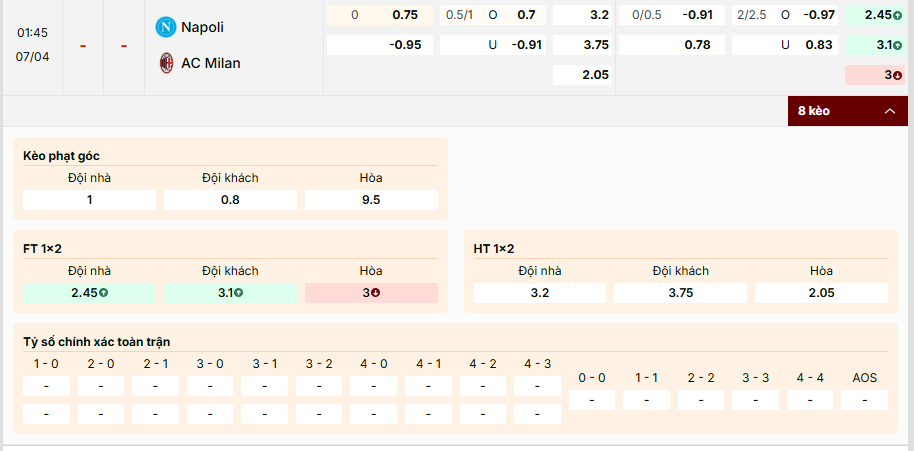914x451 pixels.
Task: Click the AC Milan team logo
Action: tap(166, 63)
